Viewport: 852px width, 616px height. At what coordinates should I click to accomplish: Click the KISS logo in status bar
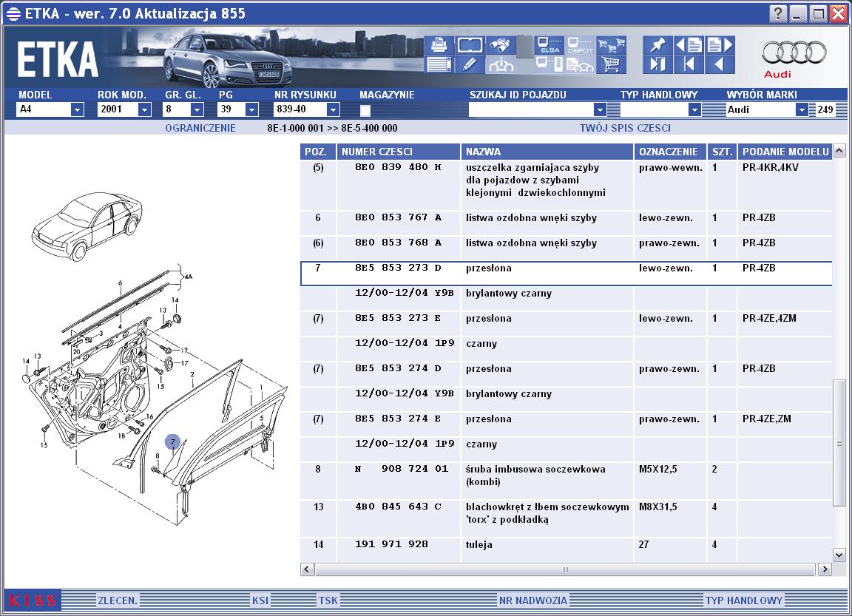point(33,600)
